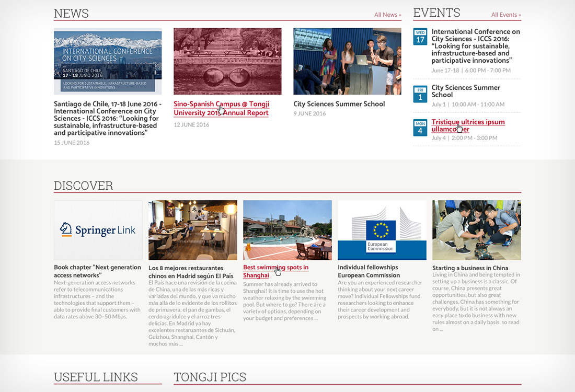
Task: Open the Sino-Spanish Campus Annual Report headline
Action: coord(221,108)
